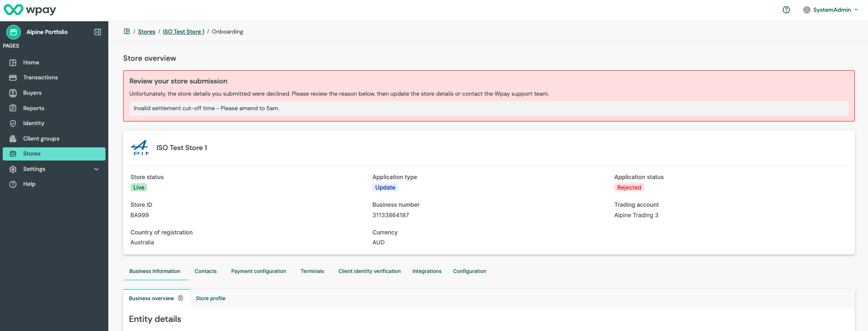Follow the Stores breadcrumb link

pos(147,32)
